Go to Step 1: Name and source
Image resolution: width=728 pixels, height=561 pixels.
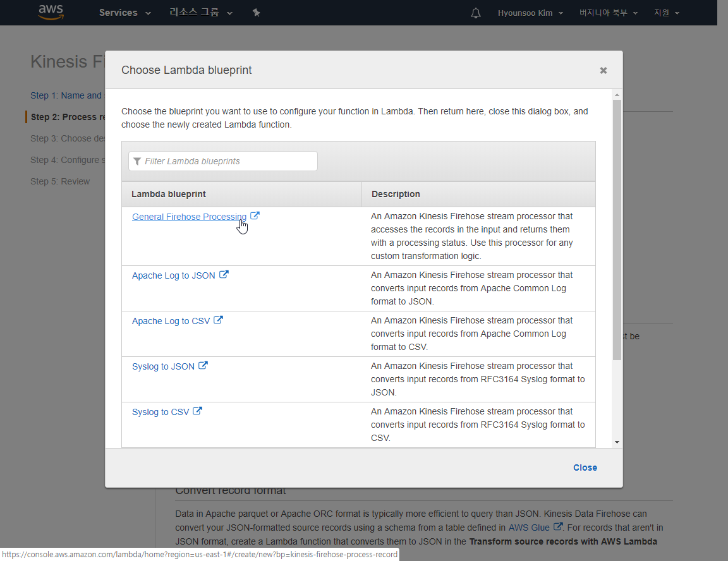(x=68, y=95)
